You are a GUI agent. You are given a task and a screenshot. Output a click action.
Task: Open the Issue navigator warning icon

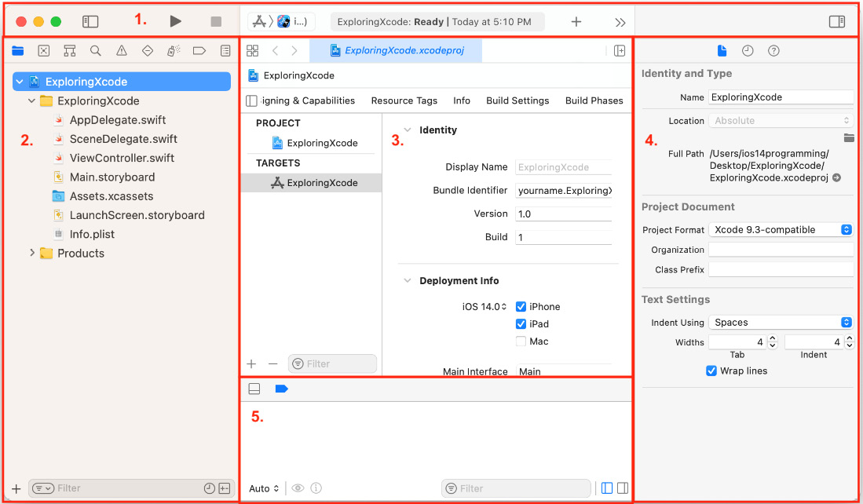point(122,50)
